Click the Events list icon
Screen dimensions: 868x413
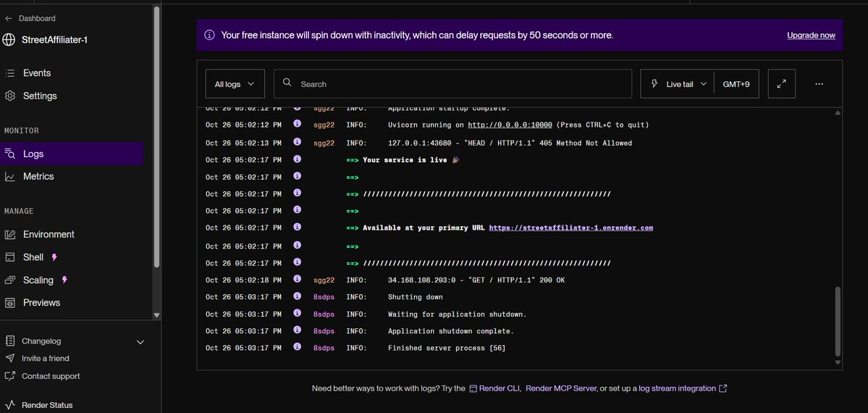10,73
